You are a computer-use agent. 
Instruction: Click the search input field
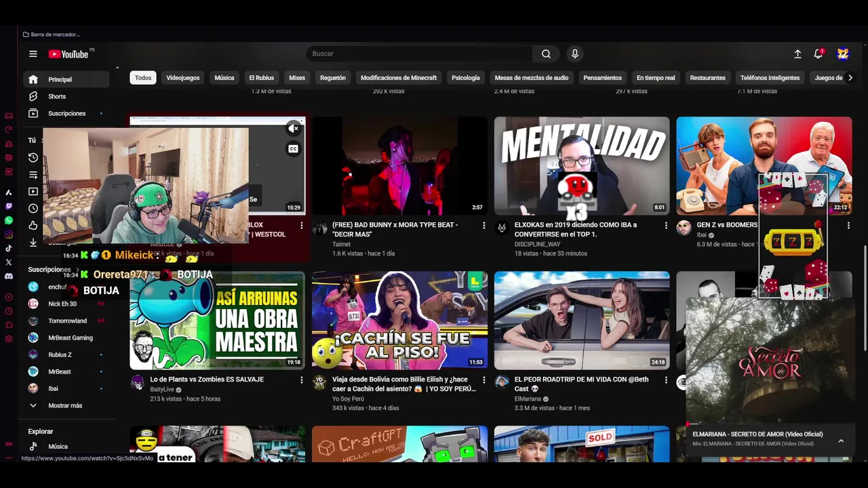(x=419, y=54)
